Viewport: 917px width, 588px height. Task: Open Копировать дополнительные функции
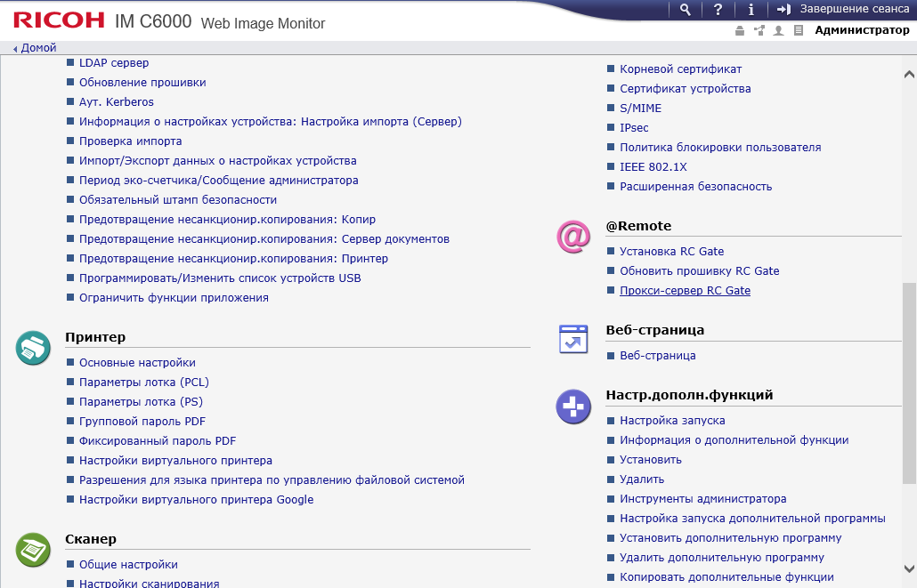tap(727, 577)
